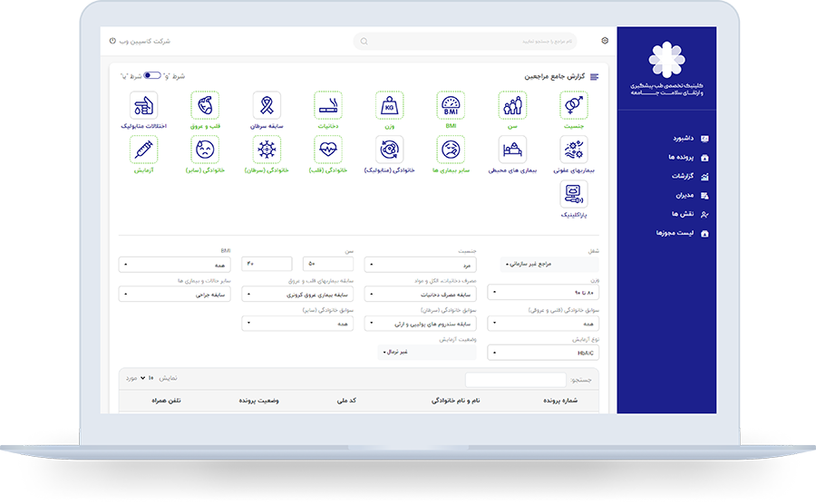Click the list icon beside گزارش جامع مراجعین
This screenshot has height=504, width=816.
594,76
